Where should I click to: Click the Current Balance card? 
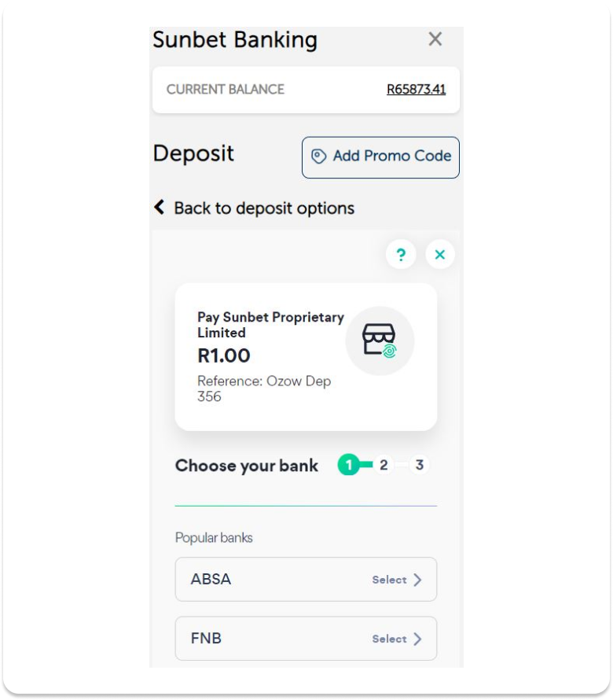[x=306, y=90]
